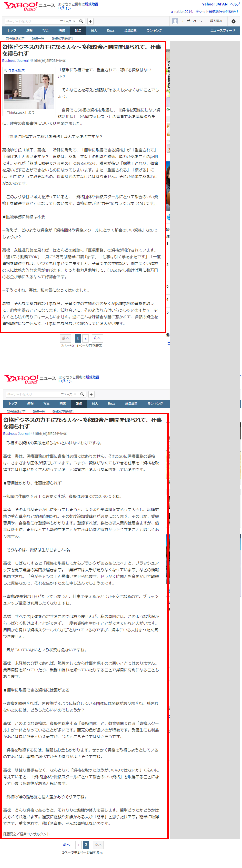
Task: Select the ランキング tab in the topmost navigation bar
Action: pos(154,31)
